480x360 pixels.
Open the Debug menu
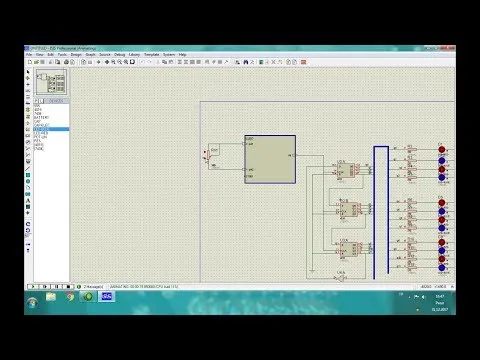pos(120,54)
